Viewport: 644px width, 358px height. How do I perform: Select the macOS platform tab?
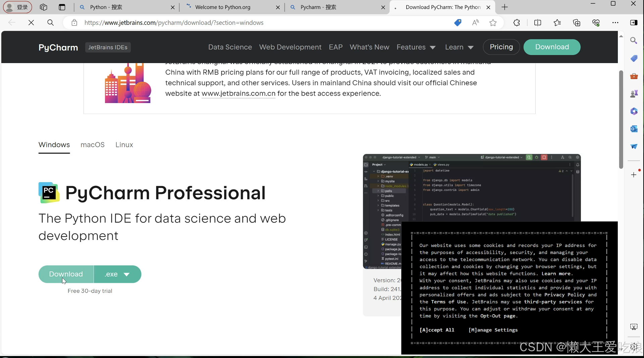click(93, 145)
